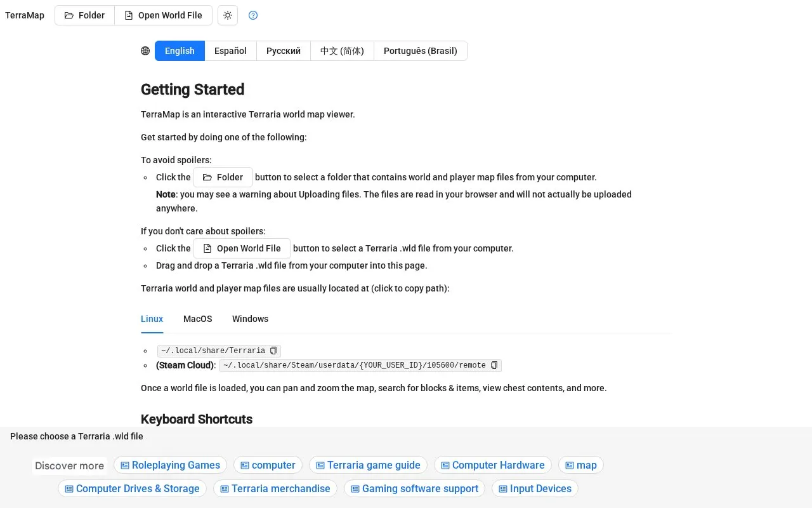Click inline Open World File button in instructions
The image size is (812, 508).
tap(242, 248)
